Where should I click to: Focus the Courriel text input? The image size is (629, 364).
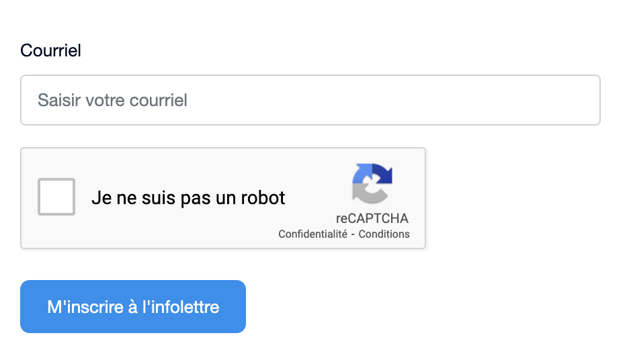pyautogui.click(x=310, y=100)
